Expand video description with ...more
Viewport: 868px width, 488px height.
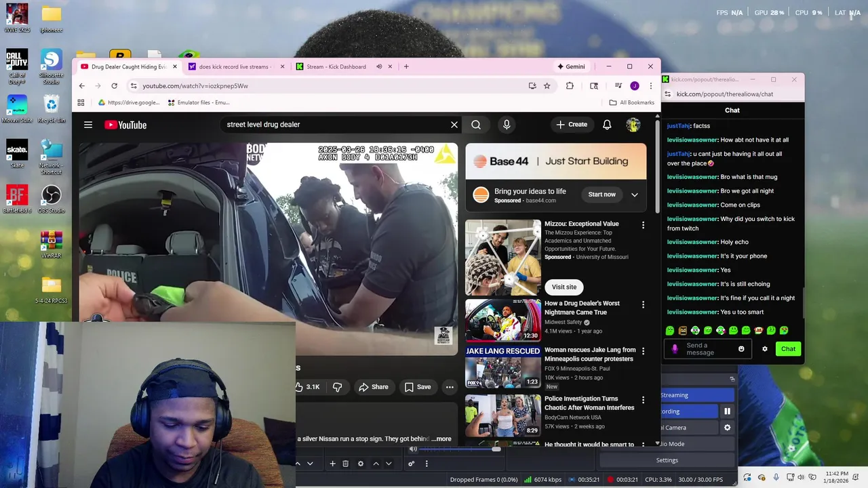[441, 439]
